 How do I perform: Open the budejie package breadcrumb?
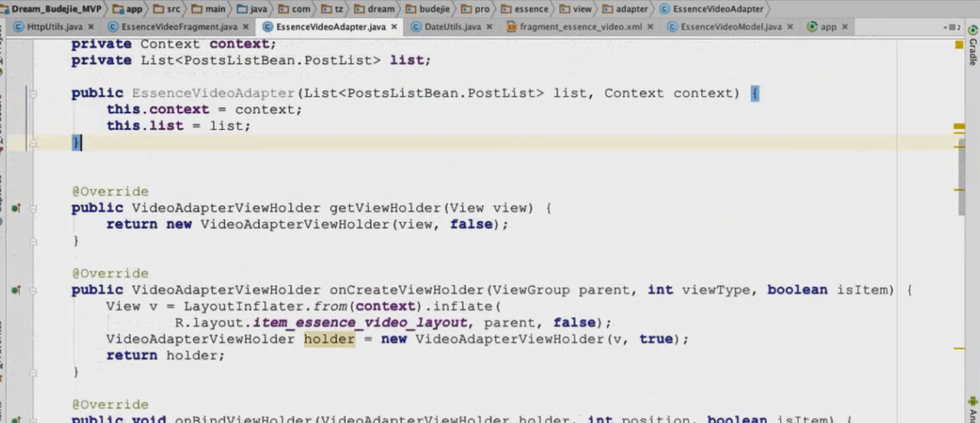click(427, 9)
